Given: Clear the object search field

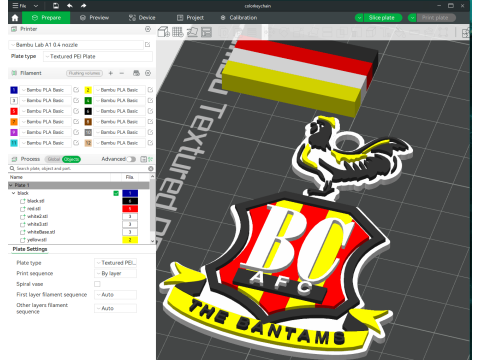Looking at the screenshot, I should 151,169.
